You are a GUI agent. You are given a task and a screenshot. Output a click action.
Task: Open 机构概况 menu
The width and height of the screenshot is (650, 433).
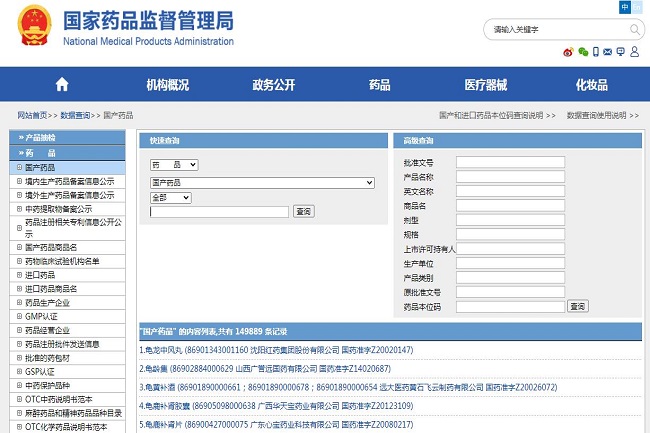pos(167,85)
